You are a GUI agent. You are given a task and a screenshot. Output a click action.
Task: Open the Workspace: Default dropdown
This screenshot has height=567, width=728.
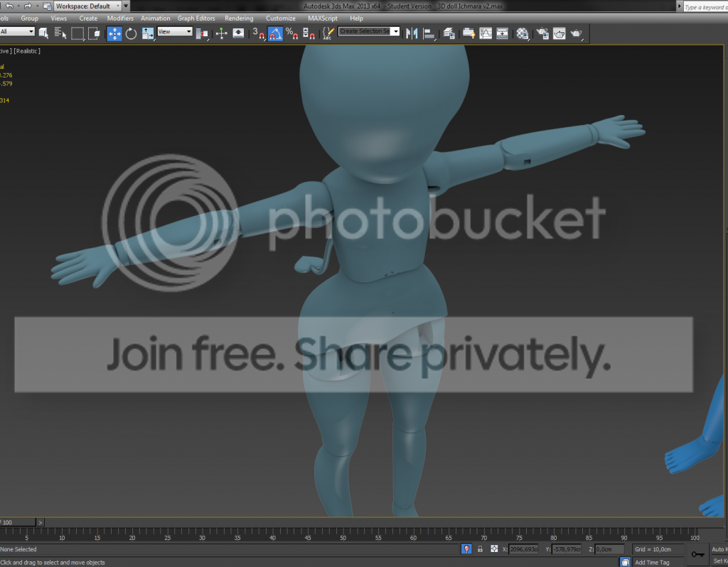click(87, 6)
